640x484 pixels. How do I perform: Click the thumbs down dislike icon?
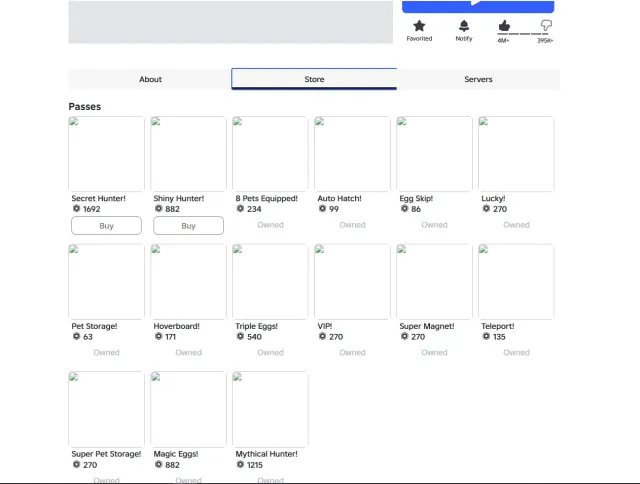coord(546,26)
